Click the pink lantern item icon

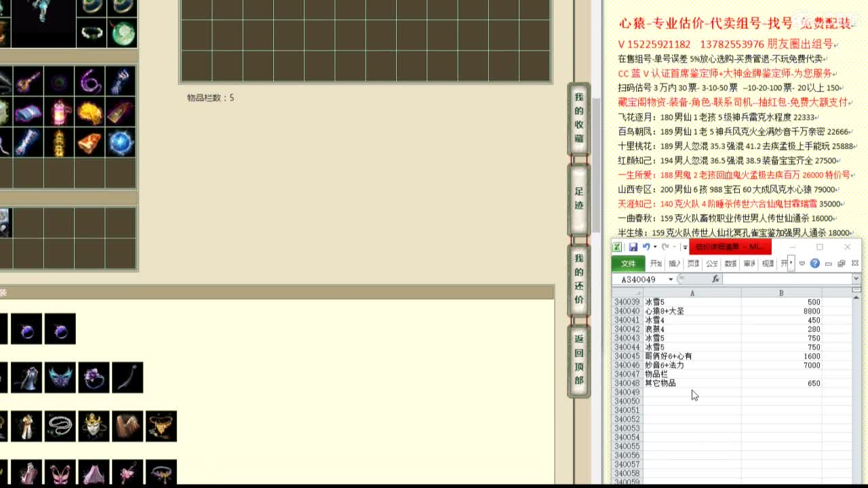pos(60,113)
